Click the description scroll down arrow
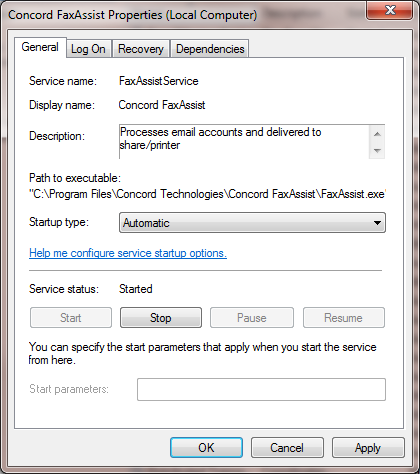The width and height of the screenshot is (420, 474). 377,150
